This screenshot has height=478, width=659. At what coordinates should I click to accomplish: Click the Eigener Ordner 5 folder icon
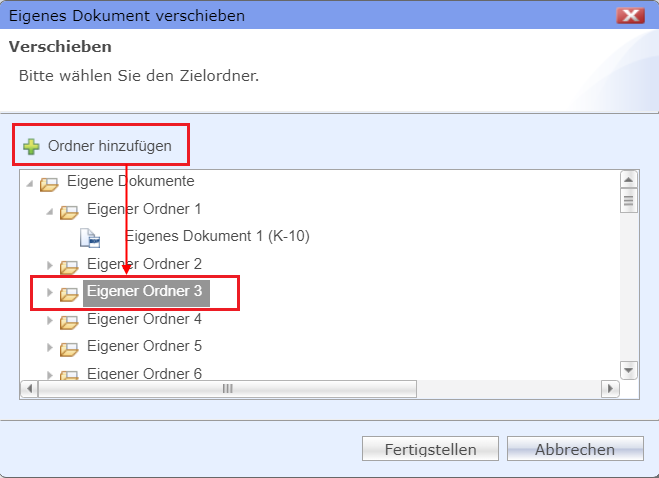pyautogui.click(x=69, y=349)
